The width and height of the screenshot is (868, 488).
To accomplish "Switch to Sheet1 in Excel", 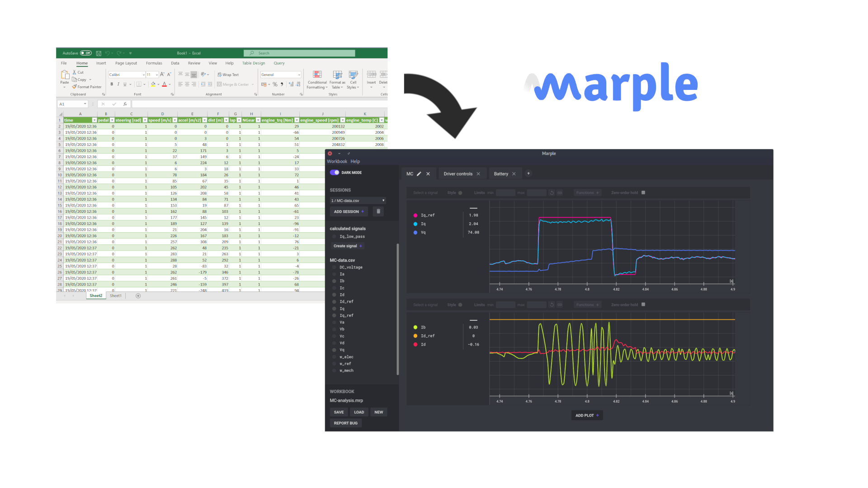I will (x=116, y=296).
